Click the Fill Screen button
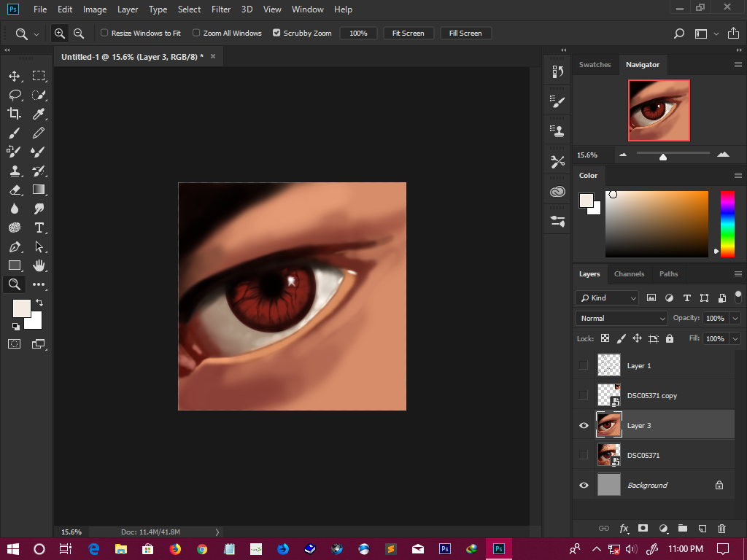This screenshot has height=560, width=747. point(465,34)
